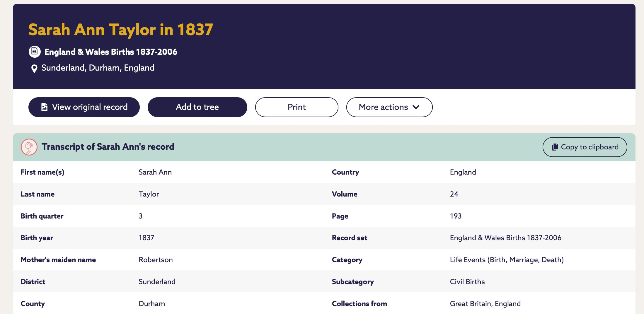The width and height of the screenshot is (644, 314).
Task: Click the District field label
Action: click(33, 281)
